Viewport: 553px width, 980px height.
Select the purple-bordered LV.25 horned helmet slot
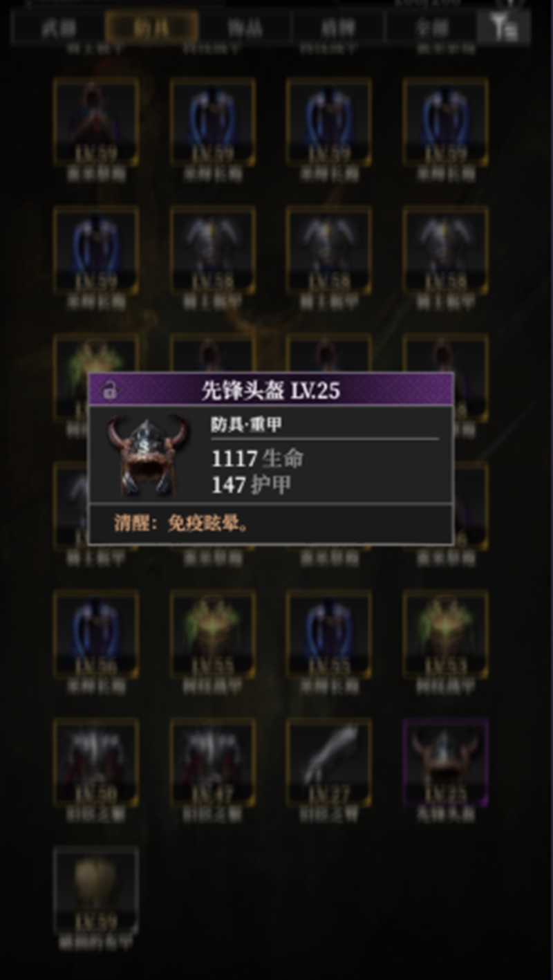(x=446, y=762)
